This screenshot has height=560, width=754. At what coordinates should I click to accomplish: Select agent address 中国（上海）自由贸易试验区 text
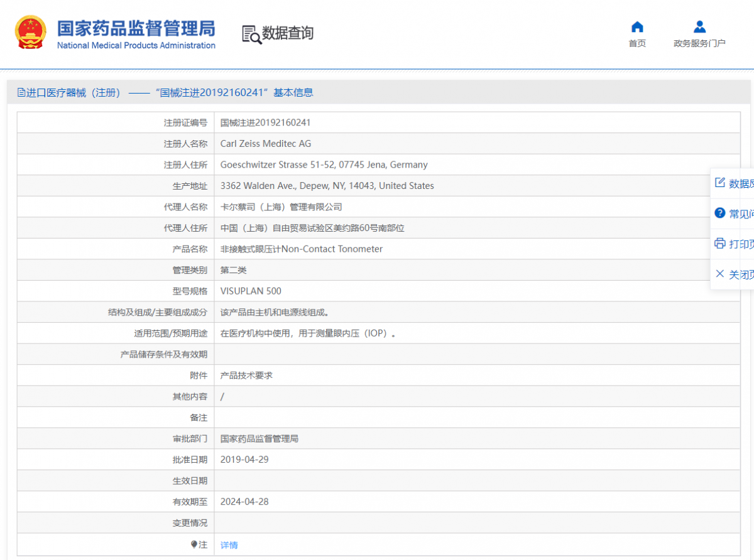tap(312, 228)
